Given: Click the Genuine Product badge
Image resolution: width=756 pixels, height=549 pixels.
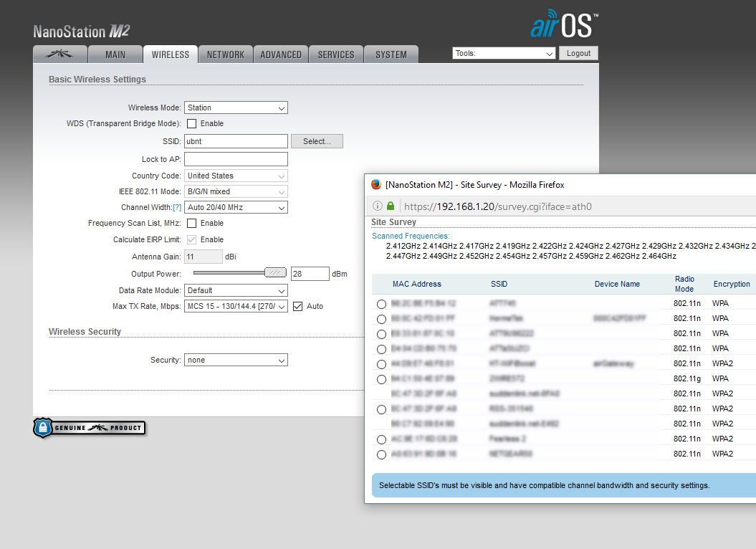Looking at the screenshot, I should 90,427.
